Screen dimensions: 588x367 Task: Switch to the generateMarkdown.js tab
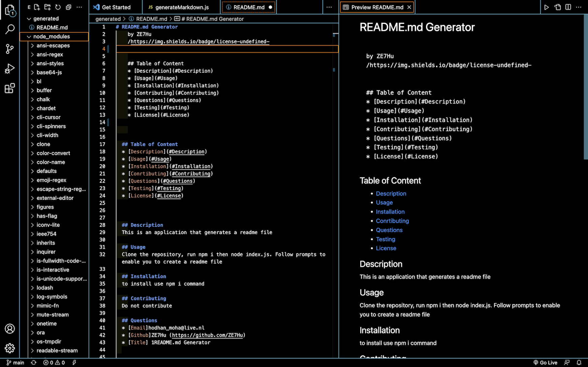click(x=181, y=7)
